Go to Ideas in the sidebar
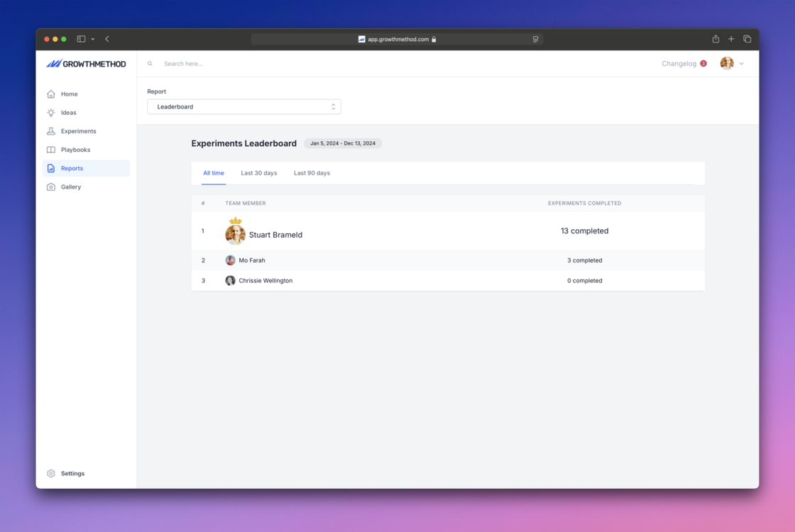The image size is (795, 532). [86, 113]
